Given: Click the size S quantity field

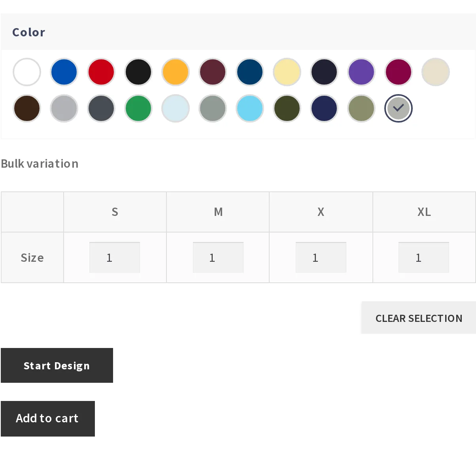Looking at the screenshot, I should click(115, 257).
